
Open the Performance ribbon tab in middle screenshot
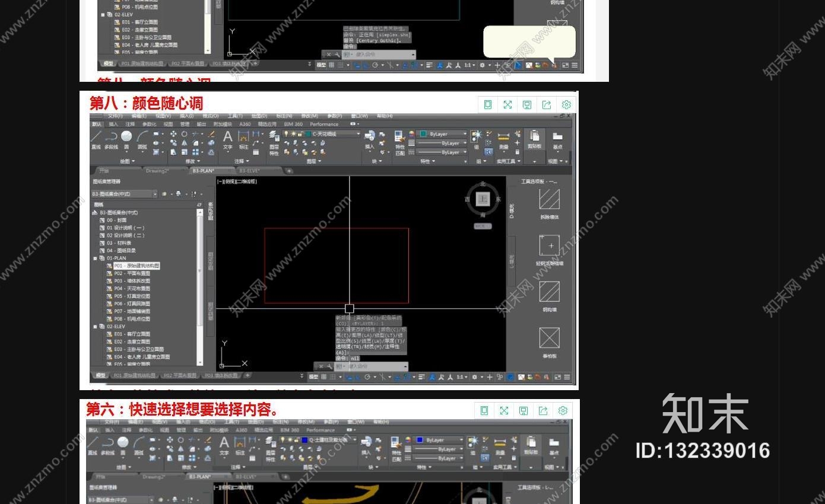(324, 124)
